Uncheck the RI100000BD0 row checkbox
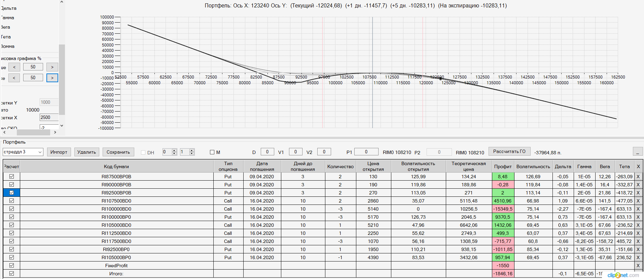The height and width of the screenshot is (279, 644). [12, 209]
